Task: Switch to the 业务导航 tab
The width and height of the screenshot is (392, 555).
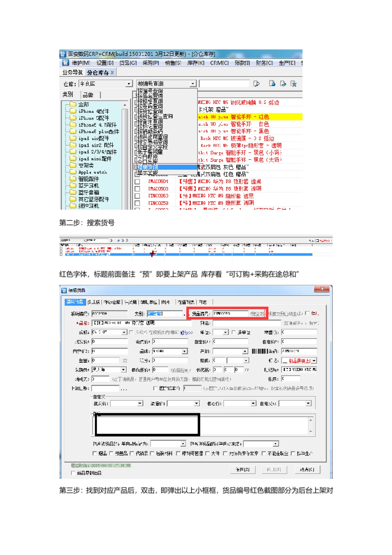Action: coord(73,73)
